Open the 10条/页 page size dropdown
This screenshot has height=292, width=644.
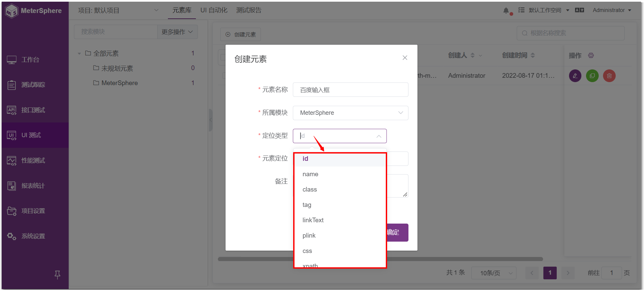[x=494, y=273]
